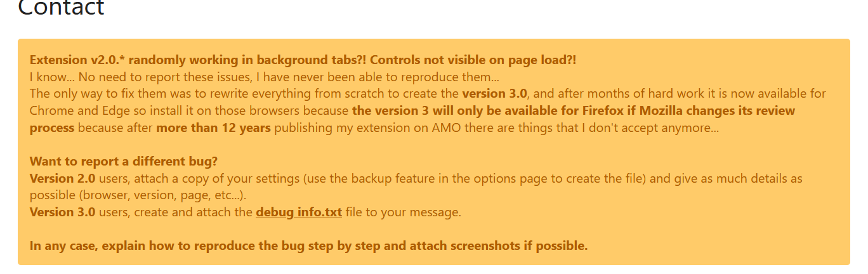Click the Contact page heading
868x274 pixels.
(61, 8)
